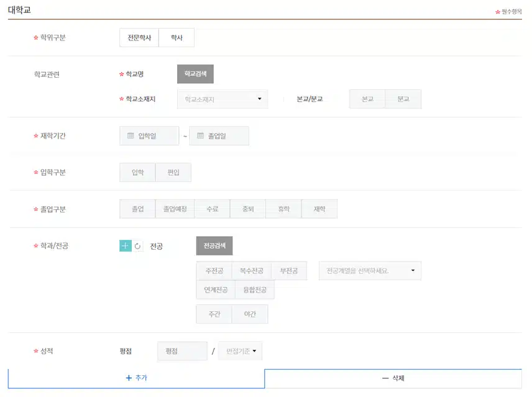Open 만점기준 grade scale dropdown

coord(241,351)
